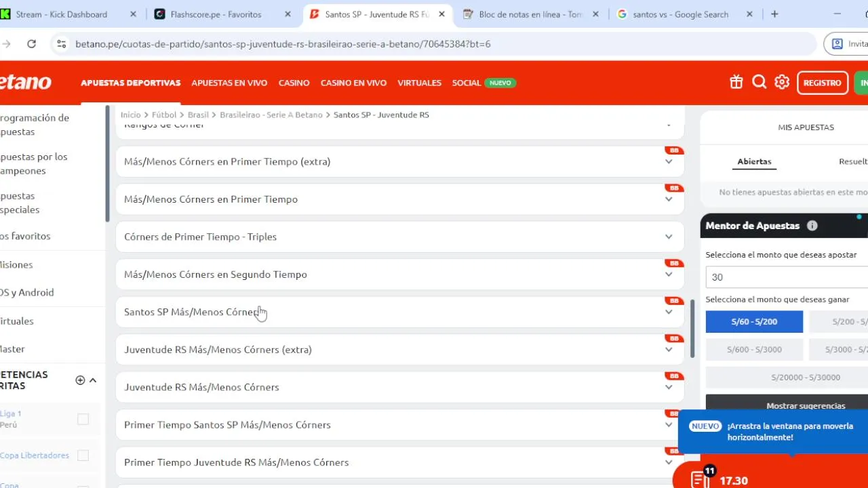Tick the Liga 1 Perú checkbox
The height and width of the screenshot is (488, 868).
[83, 419]
